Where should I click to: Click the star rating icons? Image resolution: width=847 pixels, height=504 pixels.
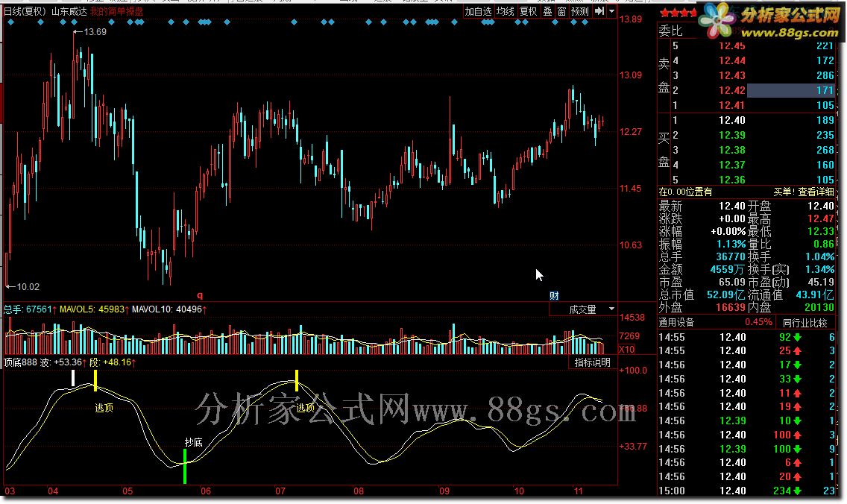point(678,13)
